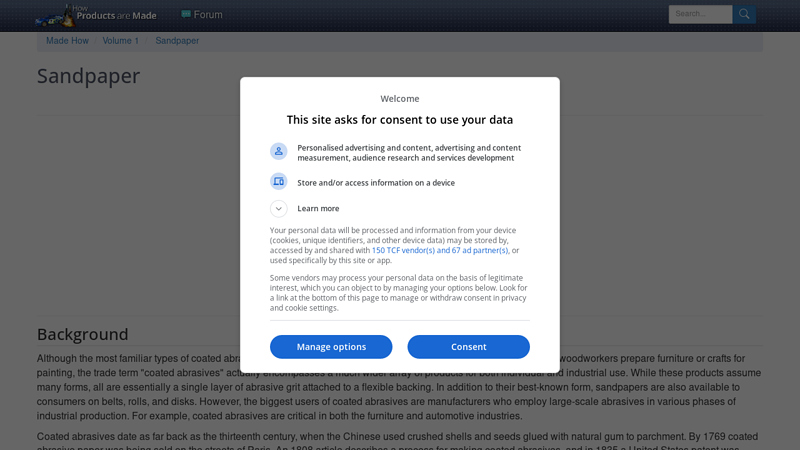Expand the Learn more chevron

(x=279, y=208)
